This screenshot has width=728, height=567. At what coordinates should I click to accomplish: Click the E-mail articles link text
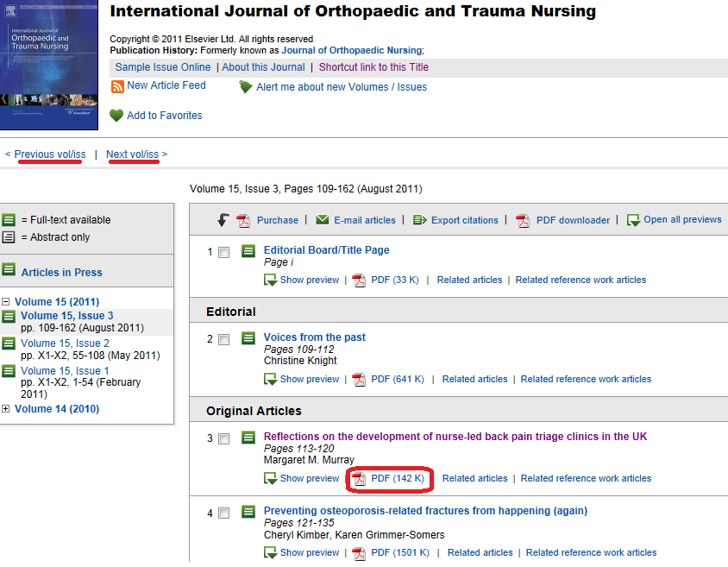coord(365,220)
